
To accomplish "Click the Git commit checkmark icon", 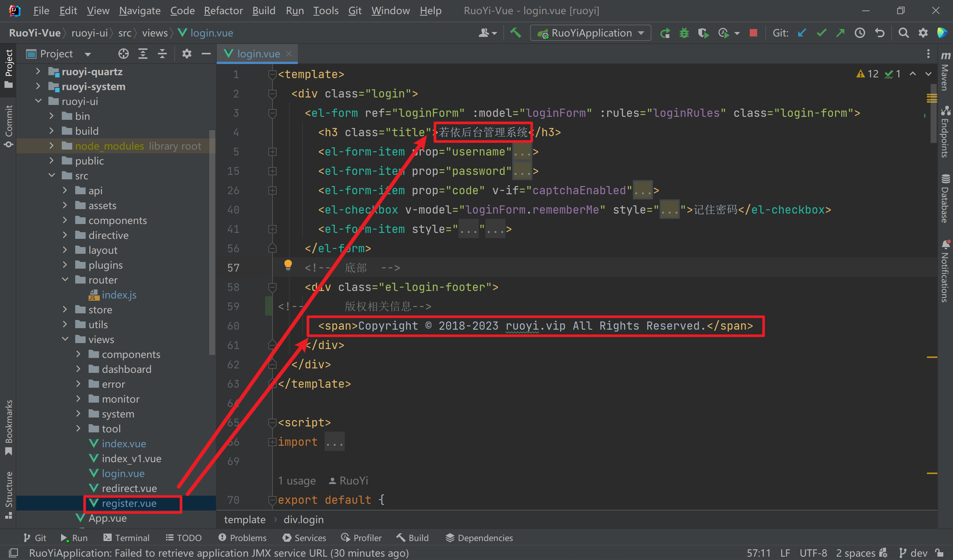I will [821, 33].
